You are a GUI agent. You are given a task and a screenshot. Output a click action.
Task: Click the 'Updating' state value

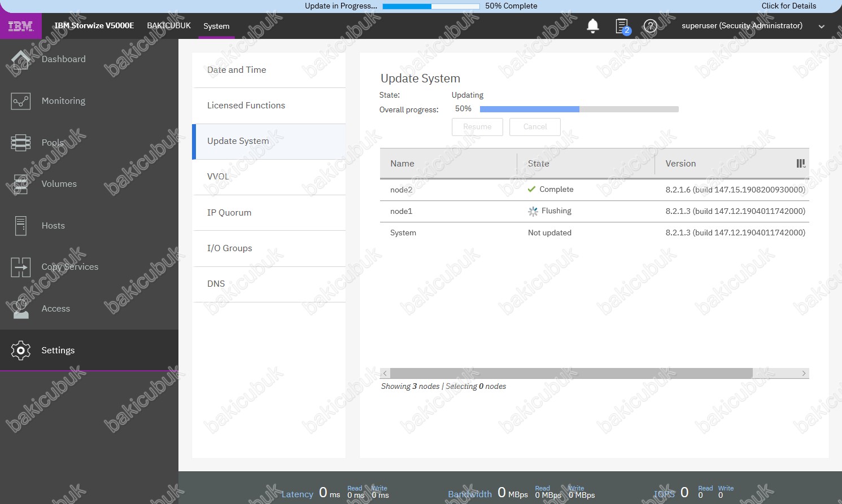pos(468,95)
